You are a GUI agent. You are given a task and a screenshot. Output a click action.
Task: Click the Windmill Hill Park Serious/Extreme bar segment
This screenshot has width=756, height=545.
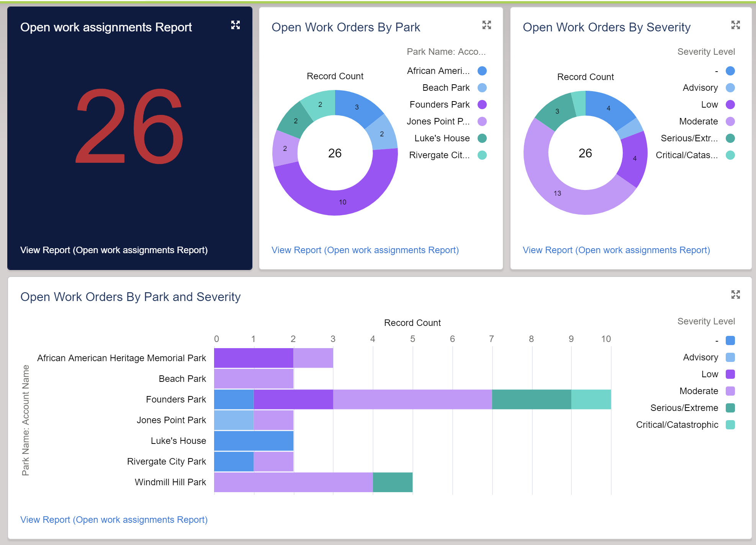click(393, 482)
